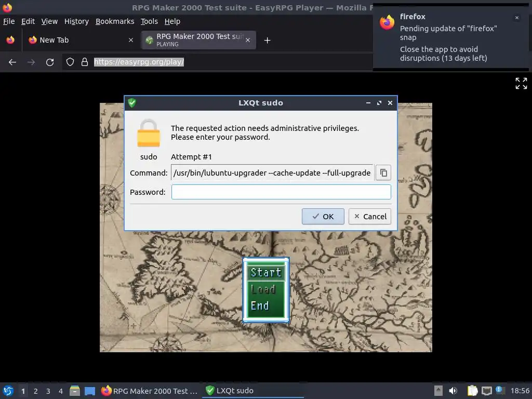Image resolution: width=532 pixels, height=399 pixels.
Task: Open the History menu
Action: [x=77, y=21]
